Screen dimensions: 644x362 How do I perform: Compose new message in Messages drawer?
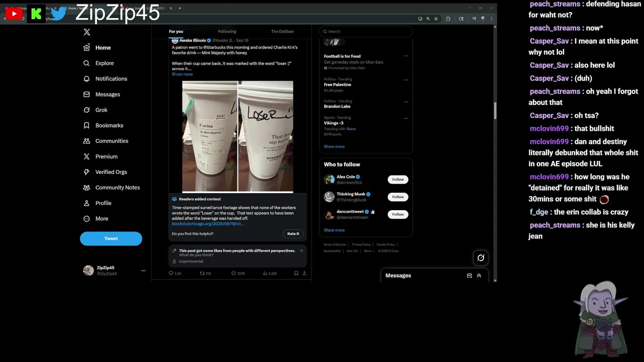[469, 276]
